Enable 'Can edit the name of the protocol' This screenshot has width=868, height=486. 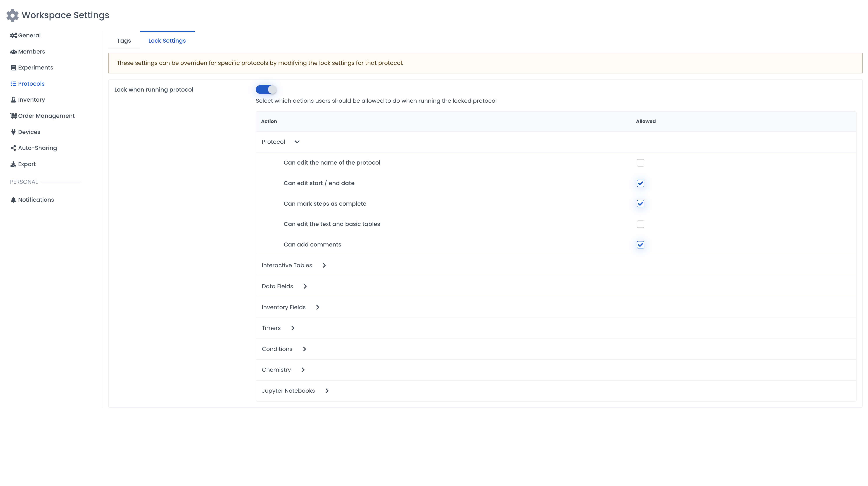[x=640, y=163]
